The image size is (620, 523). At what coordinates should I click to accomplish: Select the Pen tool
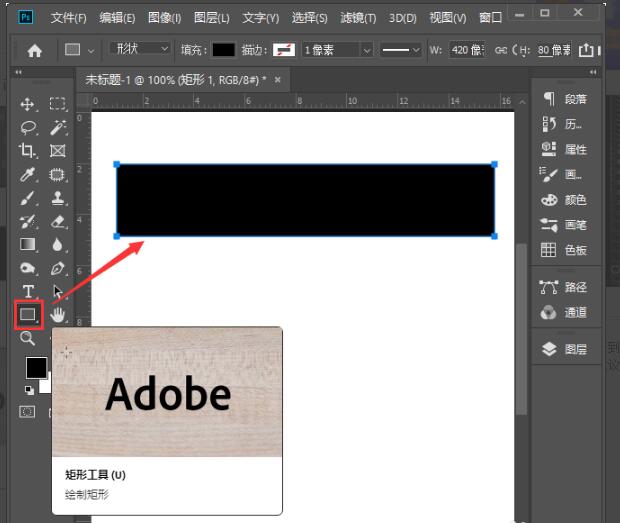[58, 268]
